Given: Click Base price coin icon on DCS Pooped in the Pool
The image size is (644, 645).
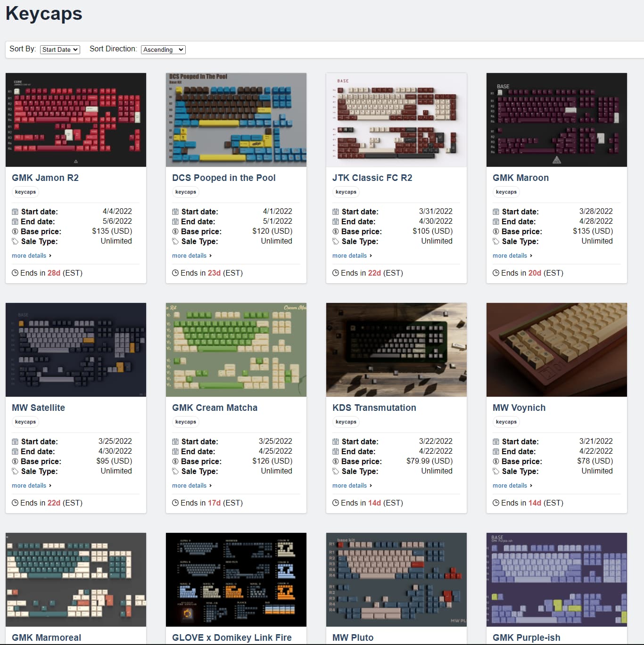Looking at the screenshot, I should click(175, 231).
